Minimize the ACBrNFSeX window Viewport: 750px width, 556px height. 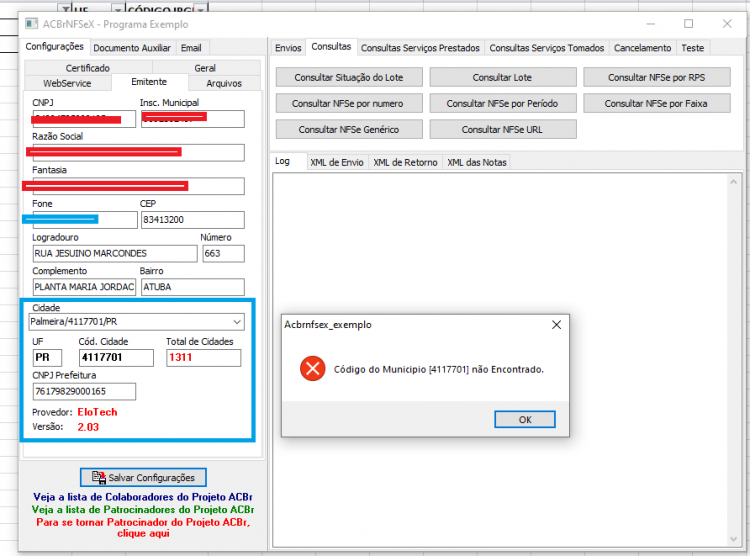click(651, 23)
